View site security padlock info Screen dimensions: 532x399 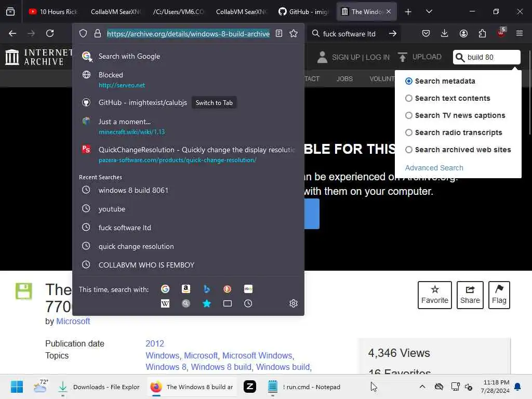[x=98, y=33]
